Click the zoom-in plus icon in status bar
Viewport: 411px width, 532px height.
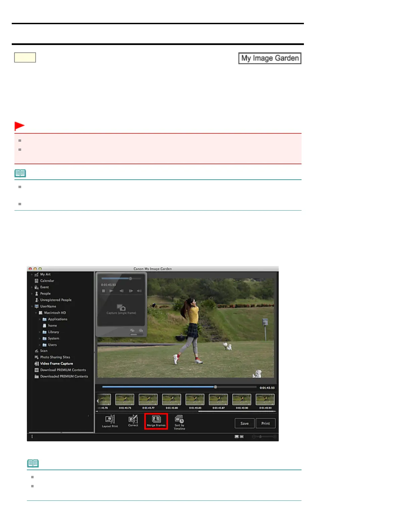[x=275, y=437]
